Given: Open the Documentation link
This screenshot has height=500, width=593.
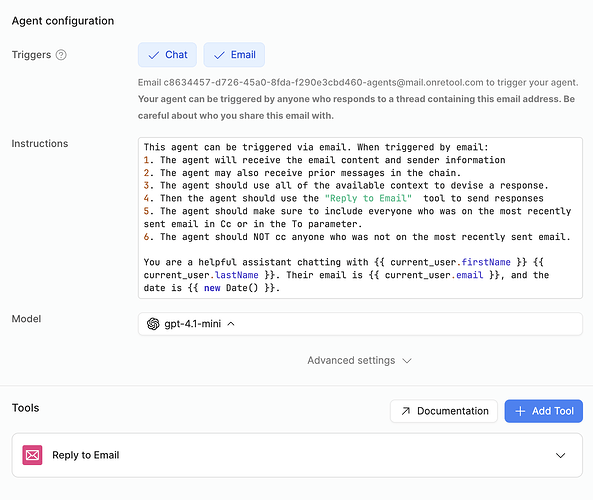Looking at the screenshot, I should click(444, 411).
